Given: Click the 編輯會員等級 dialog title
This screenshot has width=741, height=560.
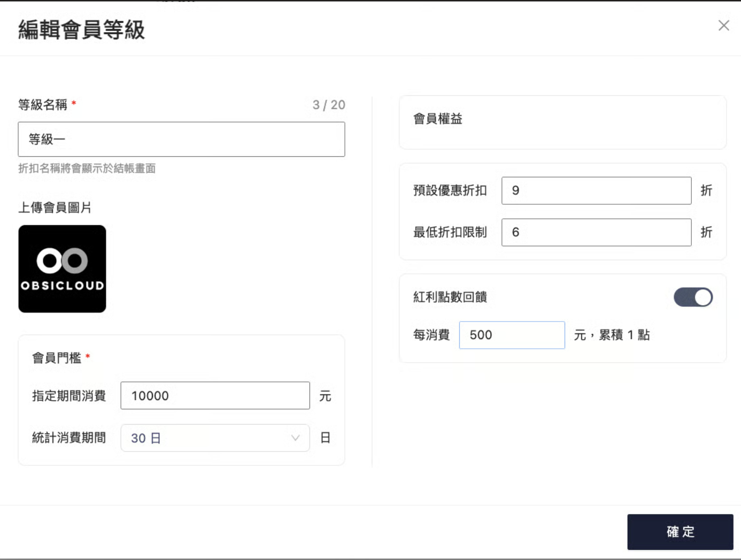Looking at the screenshot, I should 82,30.
